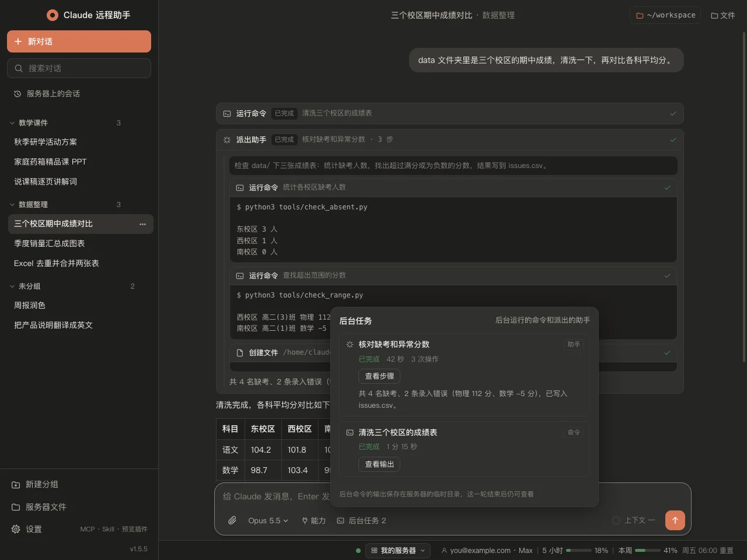Open the 能力 plug menu
This screenshot has width=747, height=560.
pyautogui.click(x=313, y=520)
